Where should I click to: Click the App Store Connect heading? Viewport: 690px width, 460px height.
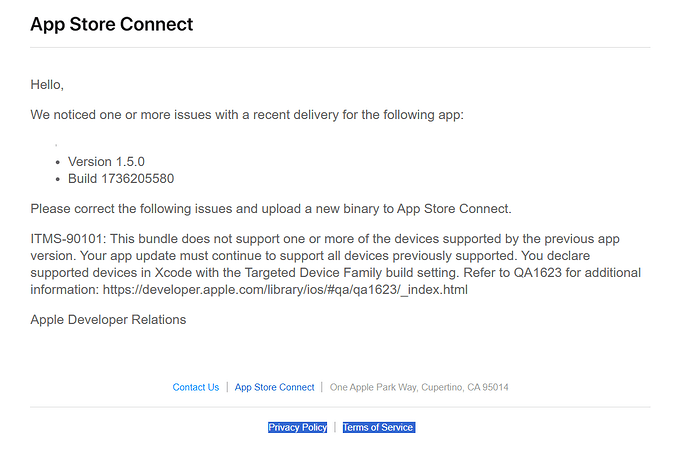click(x=112, y=24)
